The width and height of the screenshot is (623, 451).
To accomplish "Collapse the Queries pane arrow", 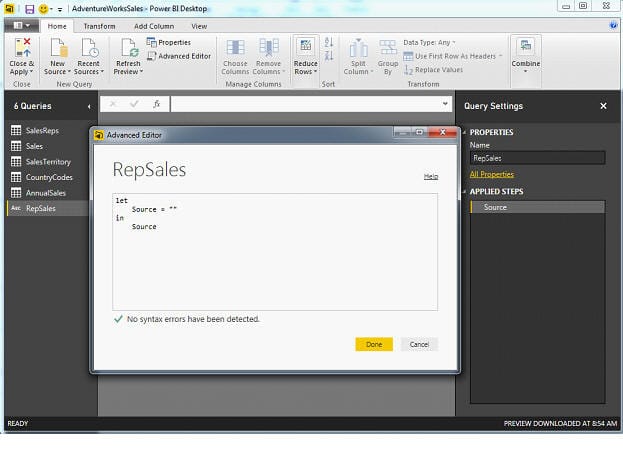I will (x=89, y=106).
